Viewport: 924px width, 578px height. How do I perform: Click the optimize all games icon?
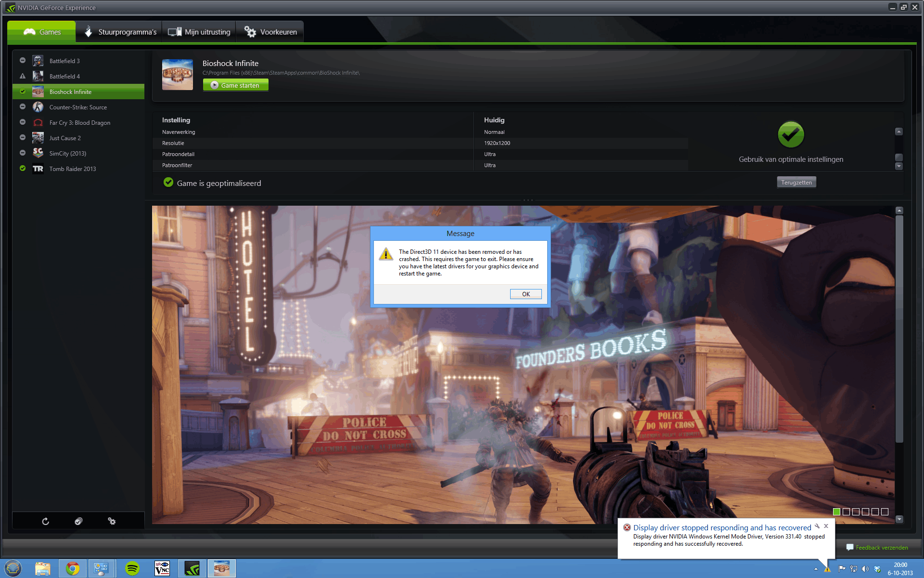click(78, 521)
